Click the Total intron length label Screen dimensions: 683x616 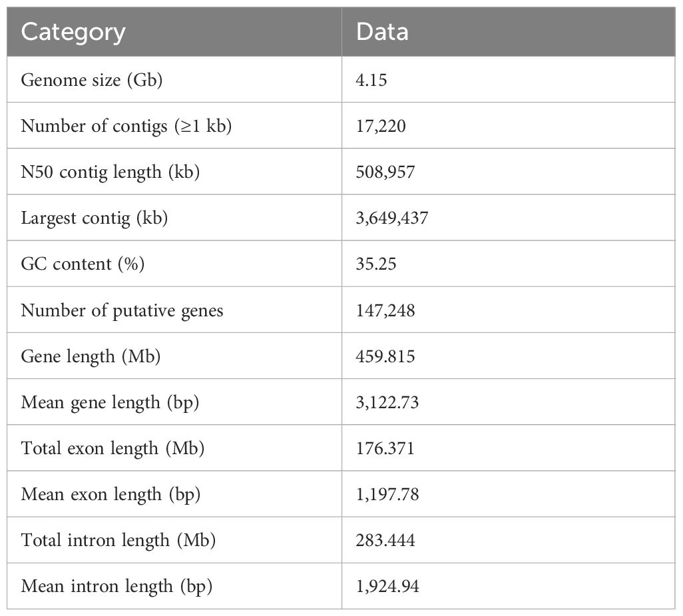[118, 541]
